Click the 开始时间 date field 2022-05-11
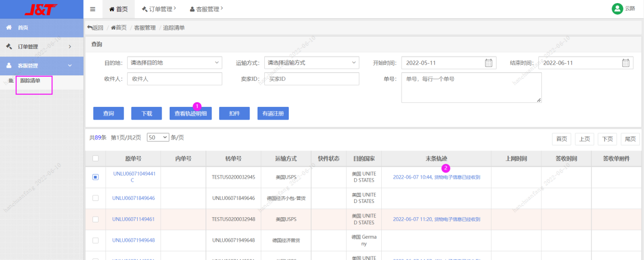 click(449, 63)
